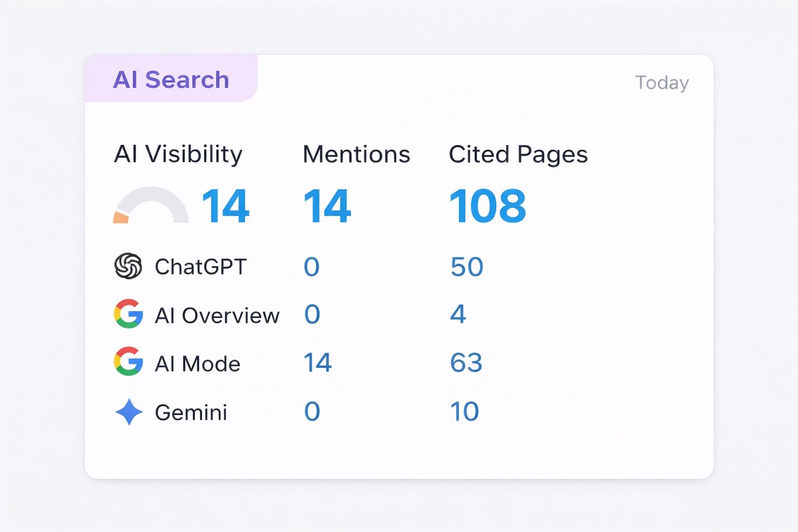This screenshot has width=798, height=532.
Task: Open ChatGPT cited pages count 50
Action: click(466, 267)
